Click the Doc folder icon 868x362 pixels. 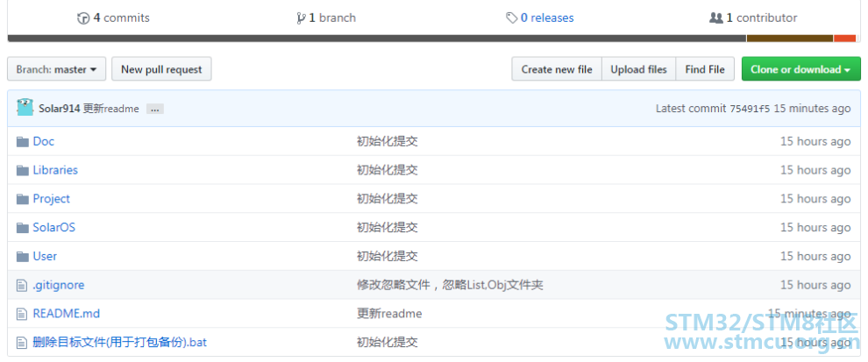tap(22, 142)
